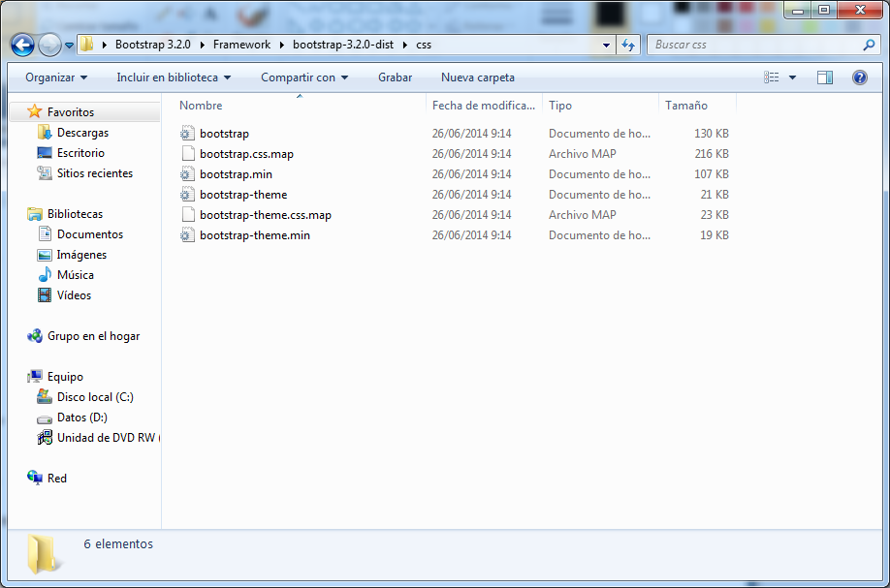Click the Grabar toolbar button
890x588 pixels.
[x=395, y=77]
